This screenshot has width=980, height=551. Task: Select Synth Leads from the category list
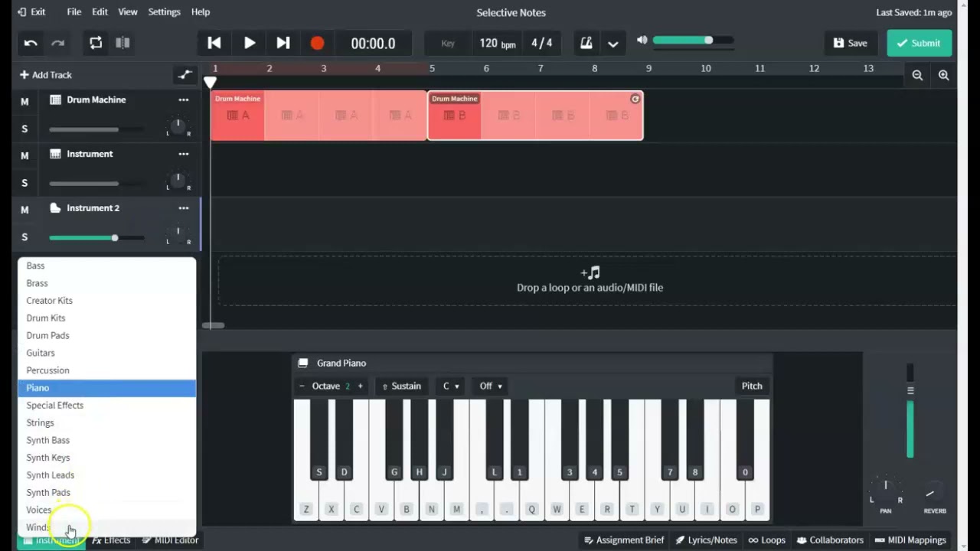[x=107, y=475]
